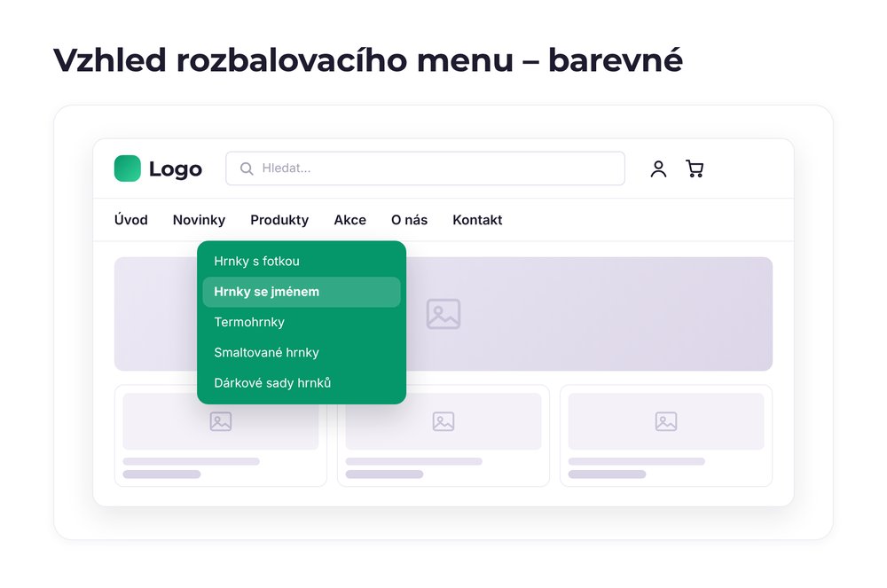
Task: Click the Logo wordmark
Action: click(176, 169)
